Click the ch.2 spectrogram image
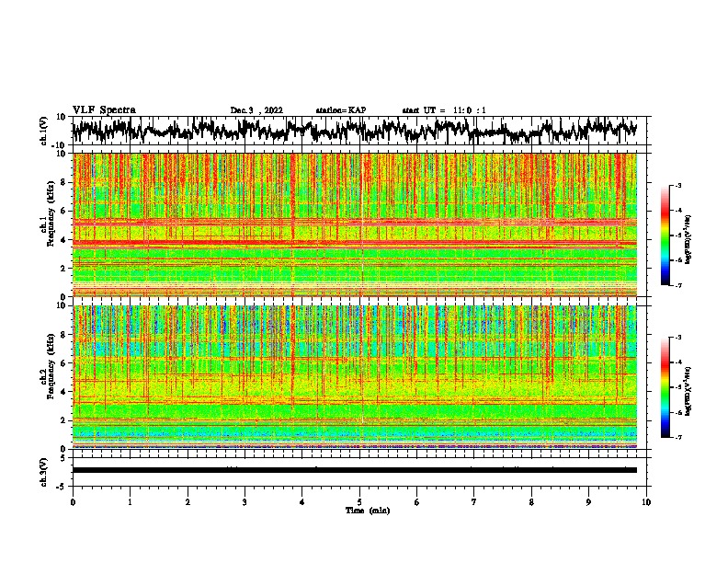728x563 pixels. 355,377
